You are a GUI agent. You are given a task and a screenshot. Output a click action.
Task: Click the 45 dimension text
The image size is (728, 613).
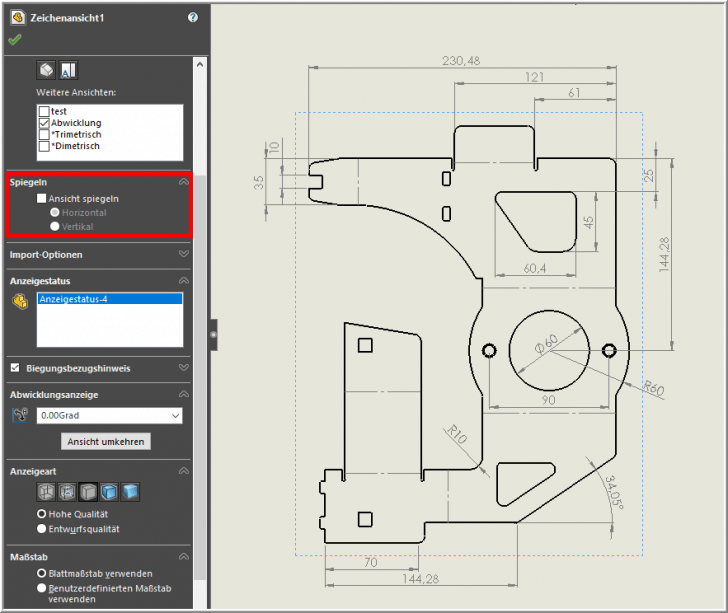589,222
